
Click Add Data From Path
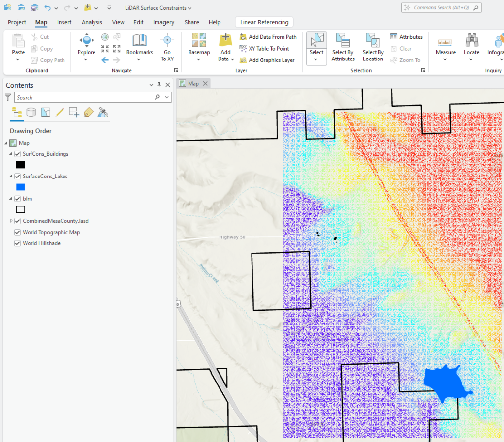click(268, 36)
